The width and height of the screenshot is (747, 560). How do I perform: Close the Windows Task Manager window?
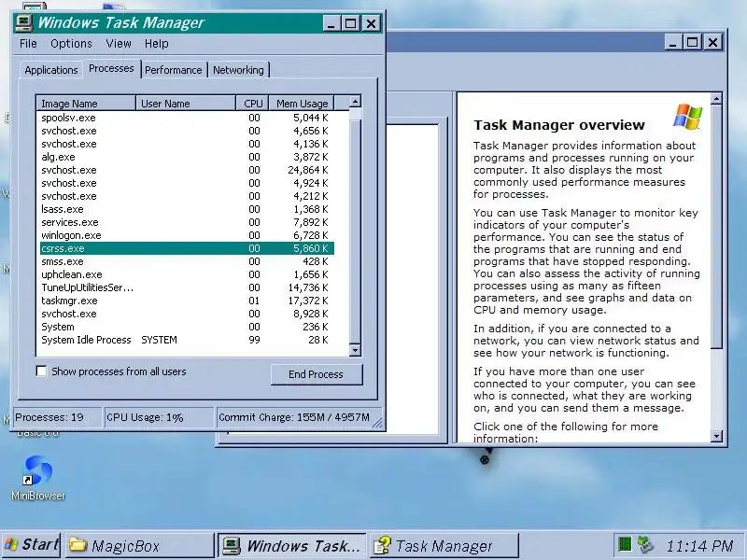click(x=371, y=22)
